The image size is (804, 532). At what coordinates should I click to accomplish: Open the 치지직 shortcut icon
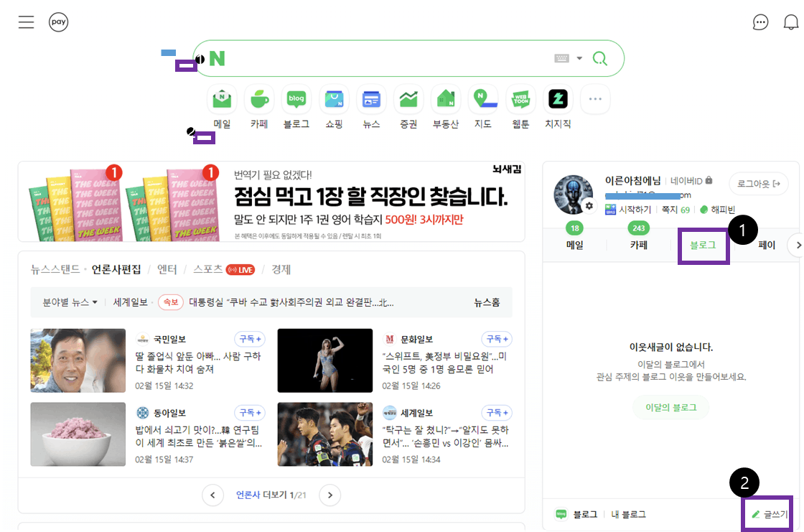(558, 100)
